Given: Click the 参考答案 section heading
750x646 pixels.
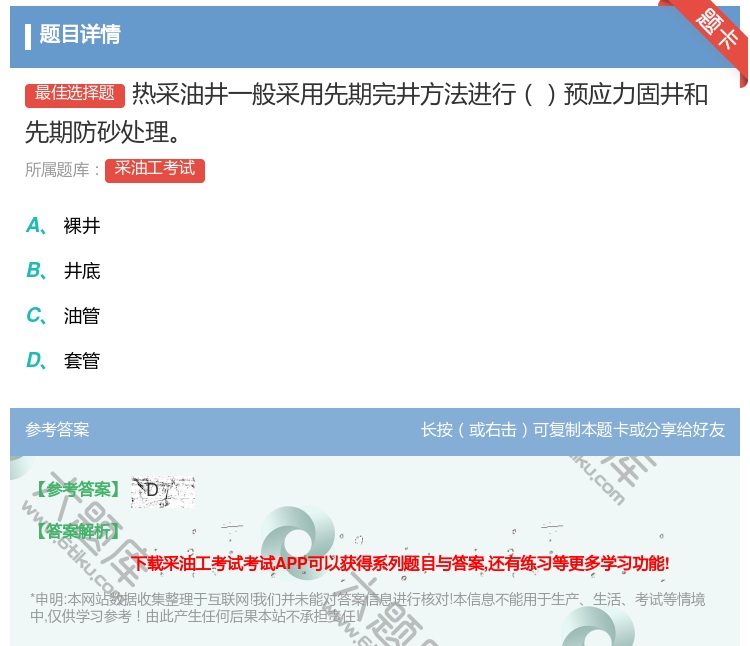Looking at the screenshot, I should coord(57,429).
